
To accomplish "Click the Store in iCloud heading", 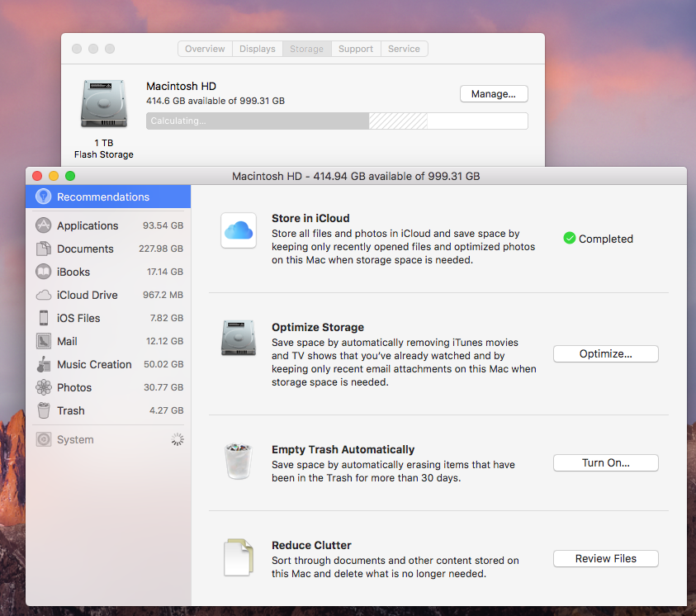I will click(x=310, y=218).
